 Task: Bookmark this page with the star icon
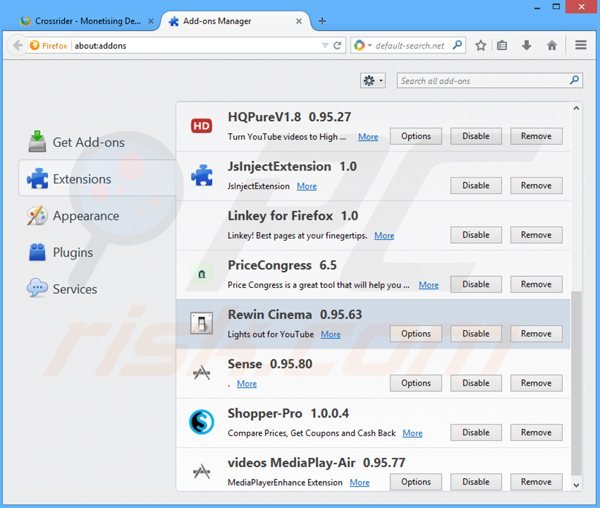pyautogui.click(x=481, y=46)
